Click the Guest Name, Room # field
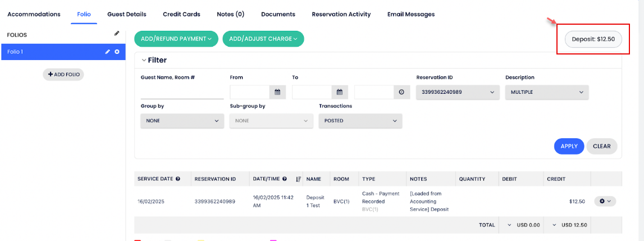Viewport: 644px width, 241px height. pyautogui.click(x=182, y=93)
